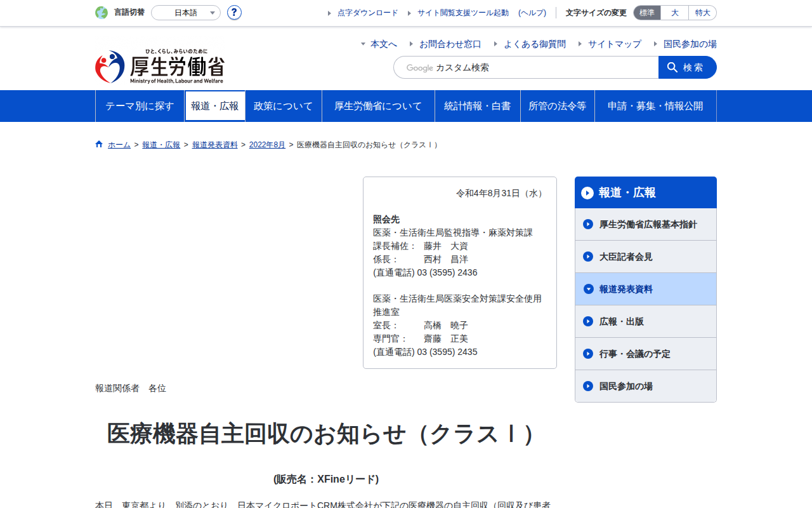Screen dimensions: 812x508
Task: Go to 報道・広報 breadcrumb link
Action: (161, 145)
